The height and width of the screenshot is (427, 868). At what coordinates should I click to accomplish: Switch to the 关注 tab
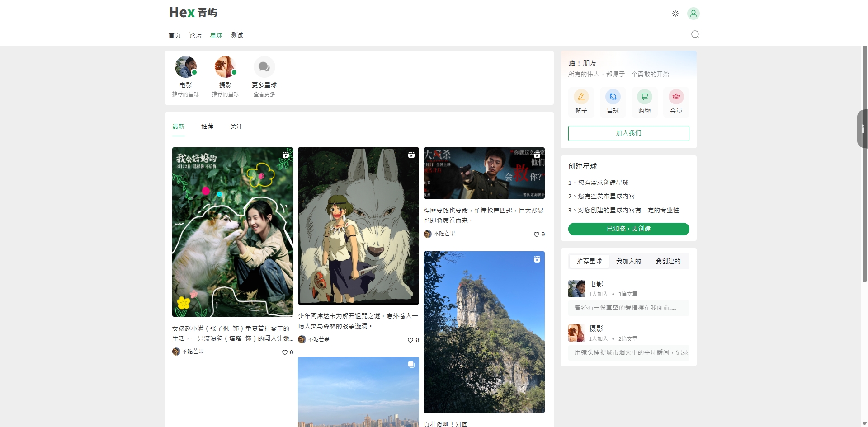point(236,127)
